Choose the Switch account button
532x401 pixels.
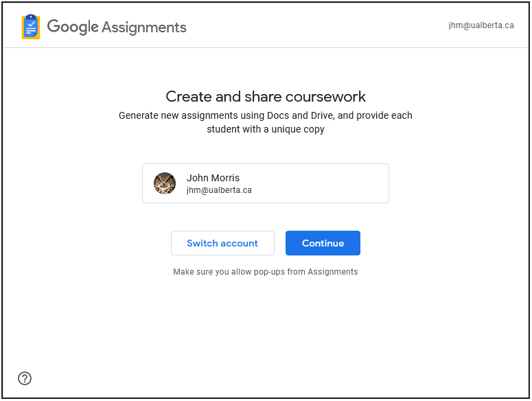tap(222, 243)
